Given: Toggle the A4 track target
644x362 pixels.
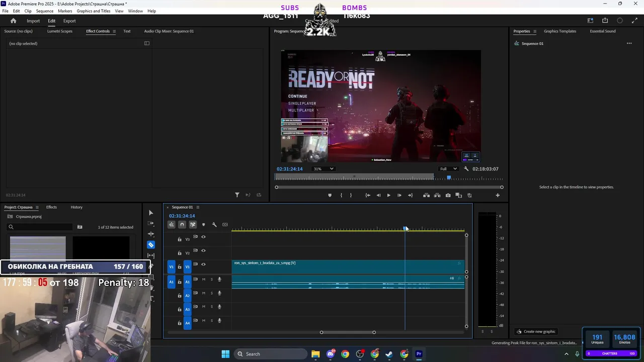Looking at the screenshot, I should tap(187, 323).
